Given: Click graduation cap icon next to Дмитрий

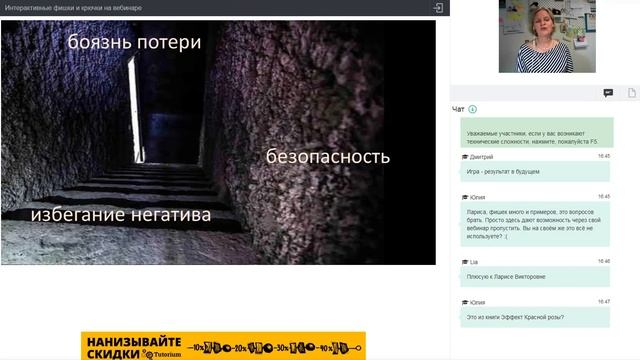Looking at the screenshot, I should click(465, 157).
